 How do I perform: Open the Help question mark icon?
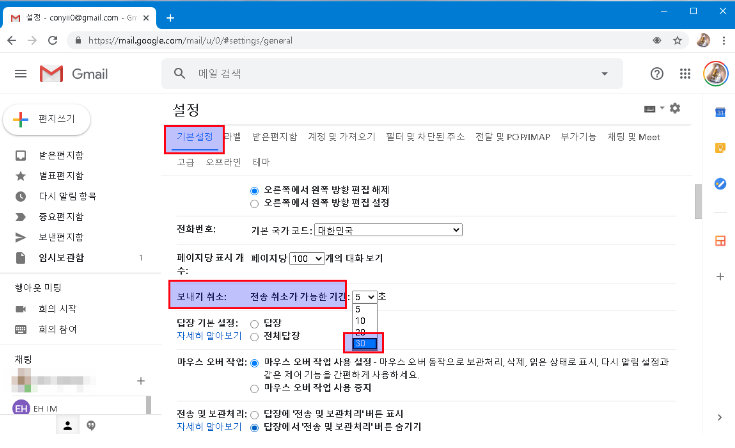pyautogui.click(x=657, y=74)
